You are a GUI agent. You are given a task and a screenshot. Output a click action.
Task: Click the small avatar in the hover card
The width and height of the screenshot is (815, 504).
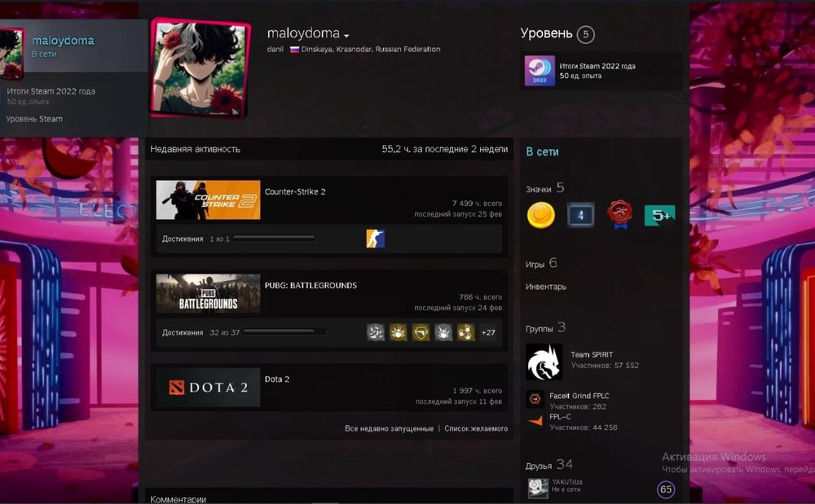(x=11, y=54)
